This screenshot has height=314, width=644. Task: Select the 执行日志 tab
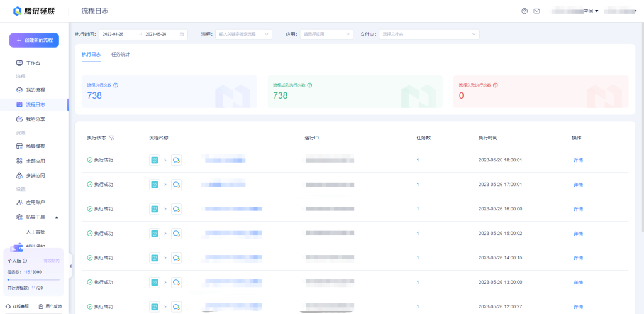pos(91,54)
